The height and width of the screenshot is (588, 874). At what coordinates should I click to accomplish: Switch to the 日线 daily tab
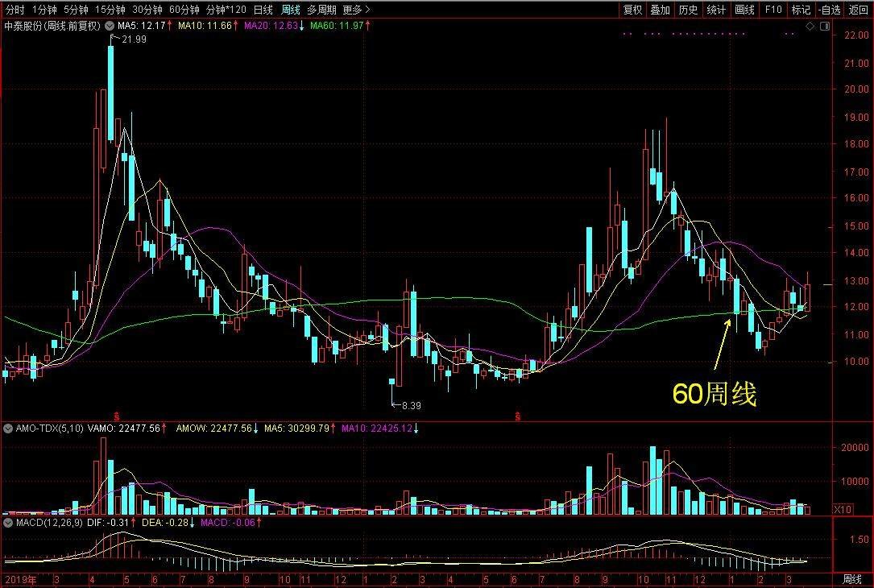pos(263,10)
